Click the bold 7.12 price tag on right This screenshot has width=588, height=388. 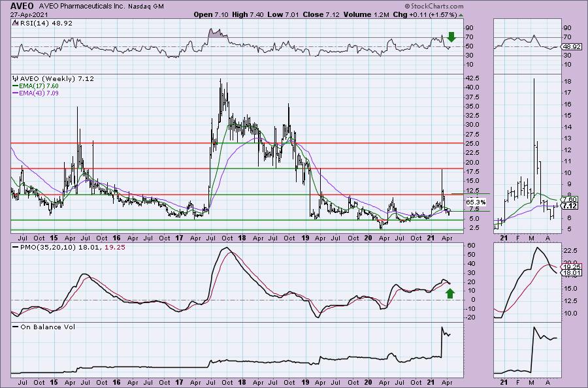[x=570, y=206]
